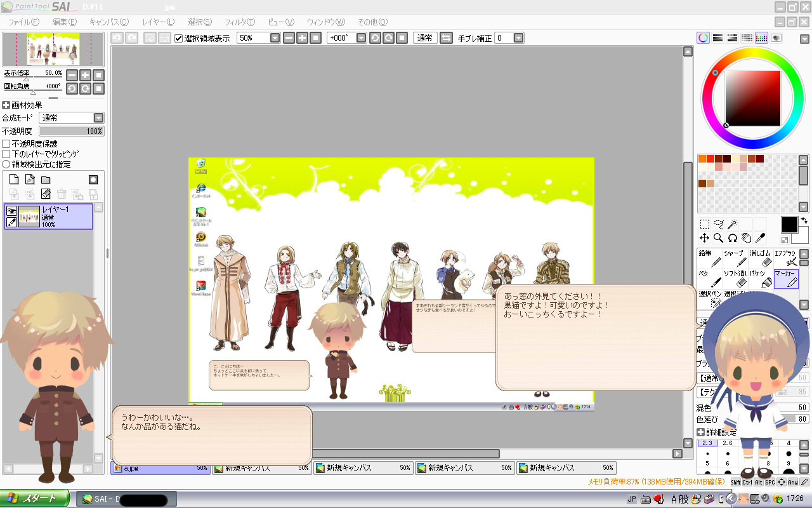Open the 合成モード 通常 dropdown
The width and height of the screenshot is (812, 508).
click(x=72, y=118)
